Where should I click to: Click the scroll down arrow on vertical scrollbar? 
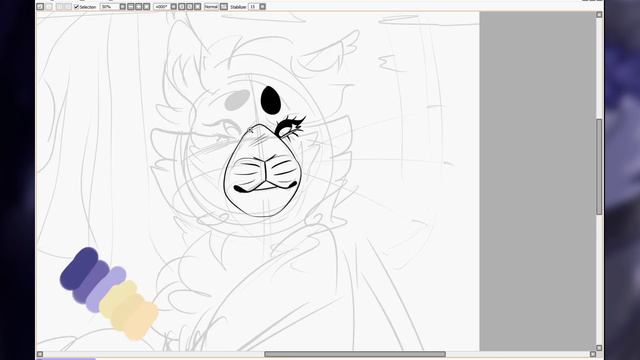pyautogui.click(x=599, y=348)
